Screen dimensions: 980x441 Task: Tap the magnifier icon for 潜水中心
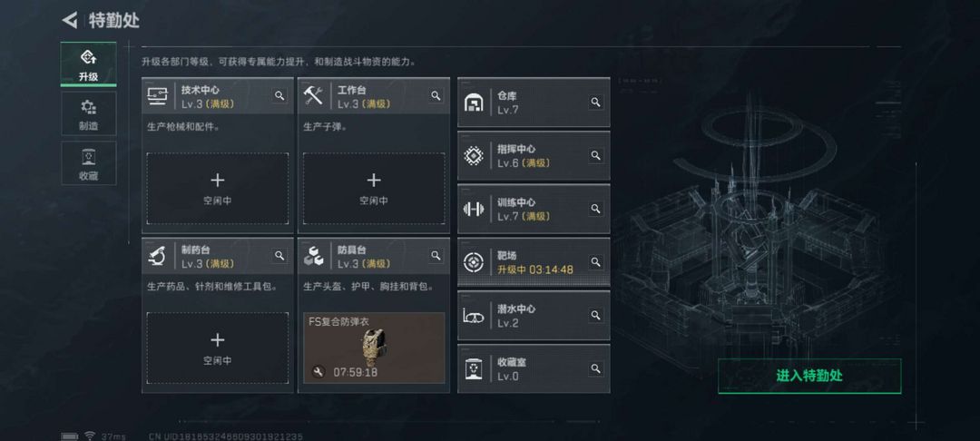tap(595, 315)
